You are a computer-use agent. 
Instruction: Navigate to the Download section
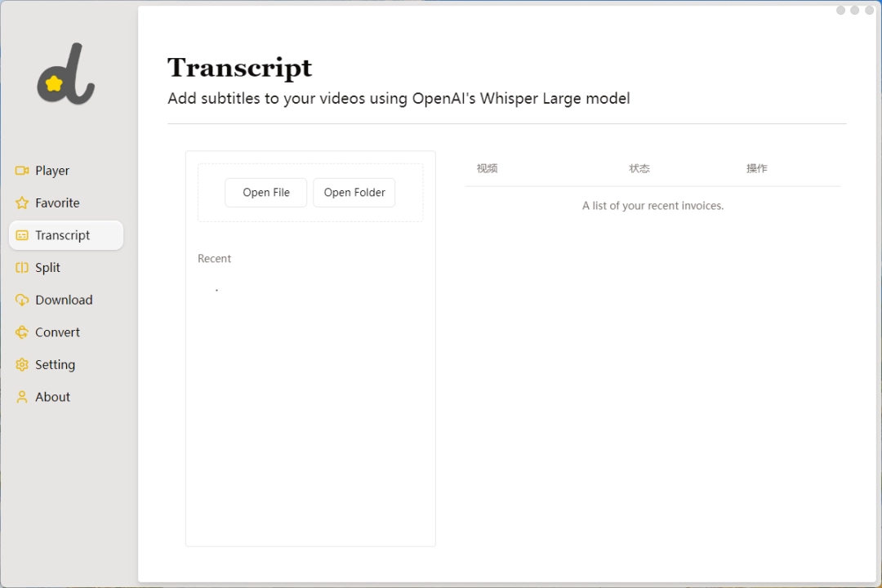[x=64, y=300]
